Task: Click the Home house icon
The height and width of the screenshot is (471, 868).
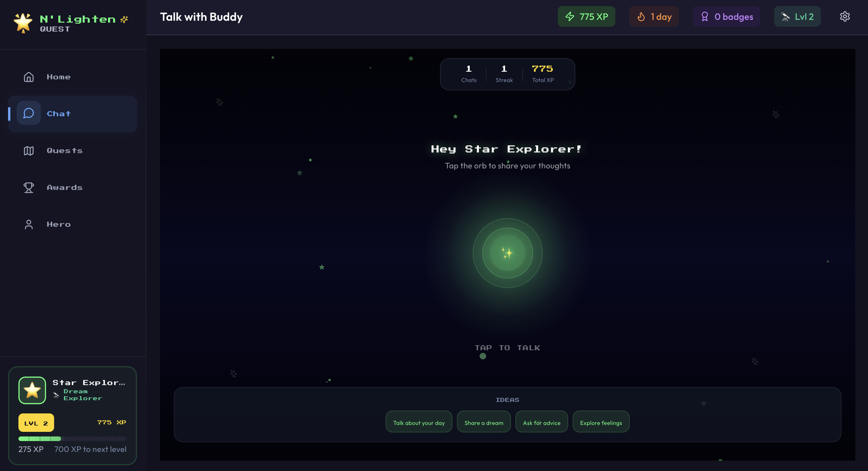Action: pyautogui.click(x=29, y=77)
